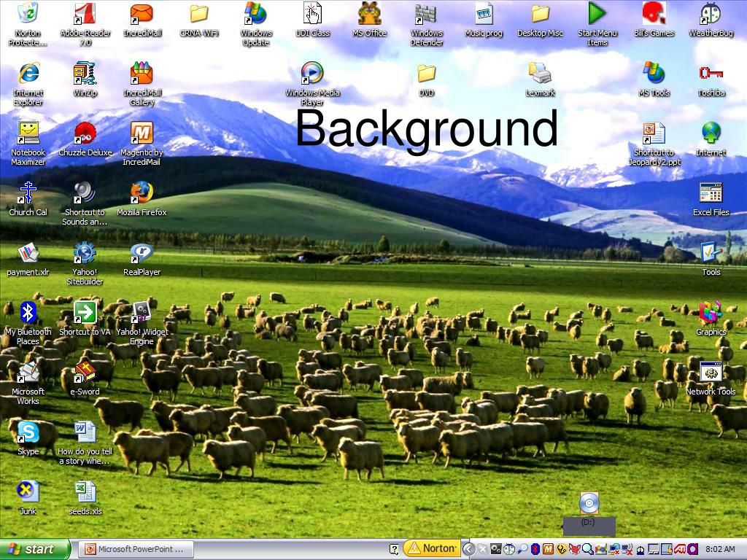This screenshot has width=747, height=560.
Task: Click the Norton alert button in the taskbar
Action: [x=432, y=548]
